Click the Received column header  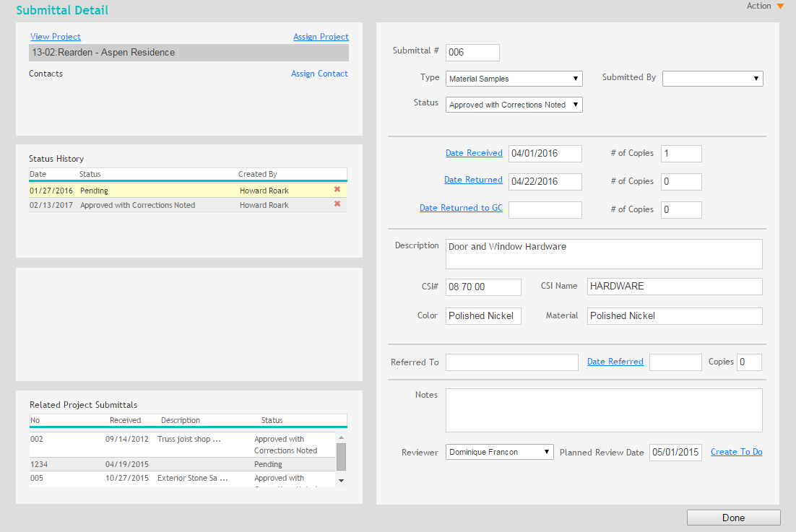[125, 420]
